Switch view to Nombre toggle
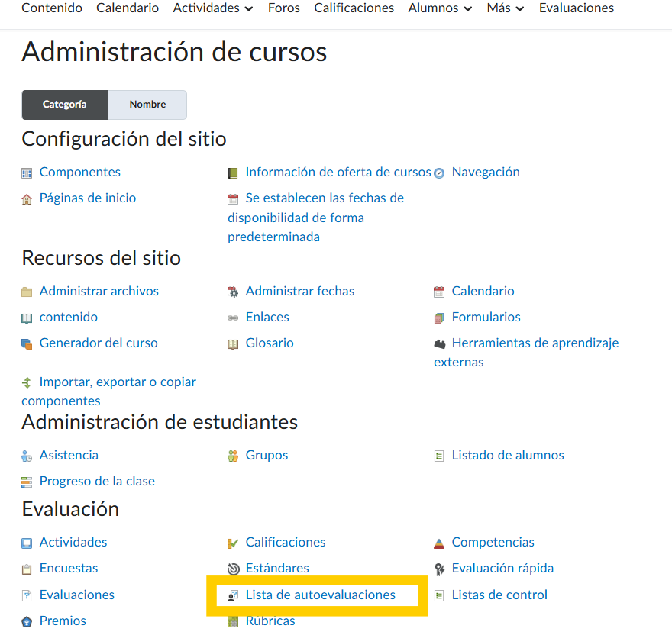 147,105
